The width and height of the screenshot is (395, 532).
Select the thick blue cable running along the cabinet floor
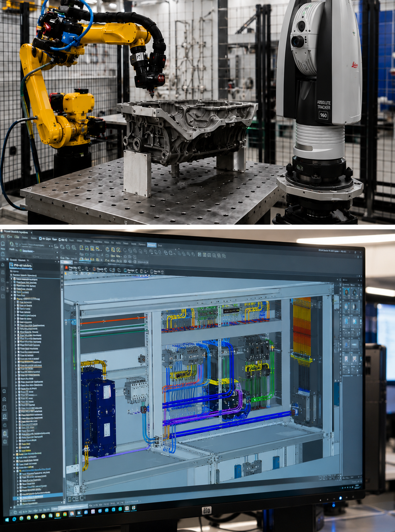[232, 424]
